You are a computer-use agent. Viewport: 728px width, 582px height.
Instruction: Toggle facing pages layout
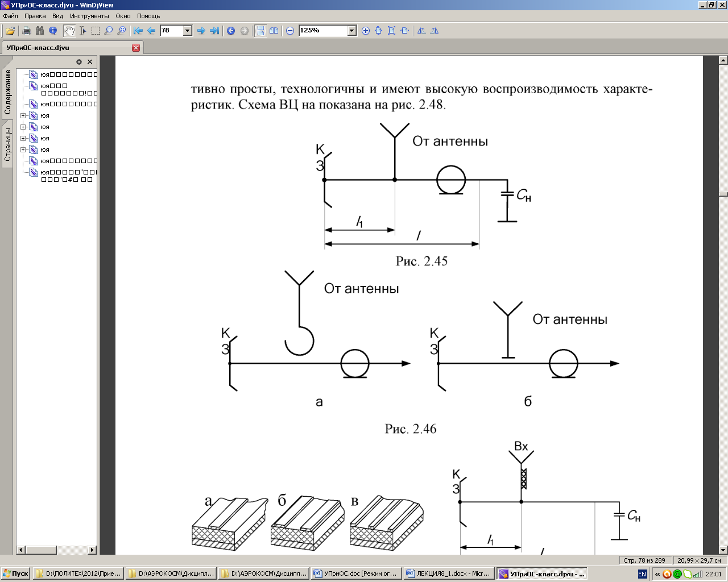[x=274, y=31]
